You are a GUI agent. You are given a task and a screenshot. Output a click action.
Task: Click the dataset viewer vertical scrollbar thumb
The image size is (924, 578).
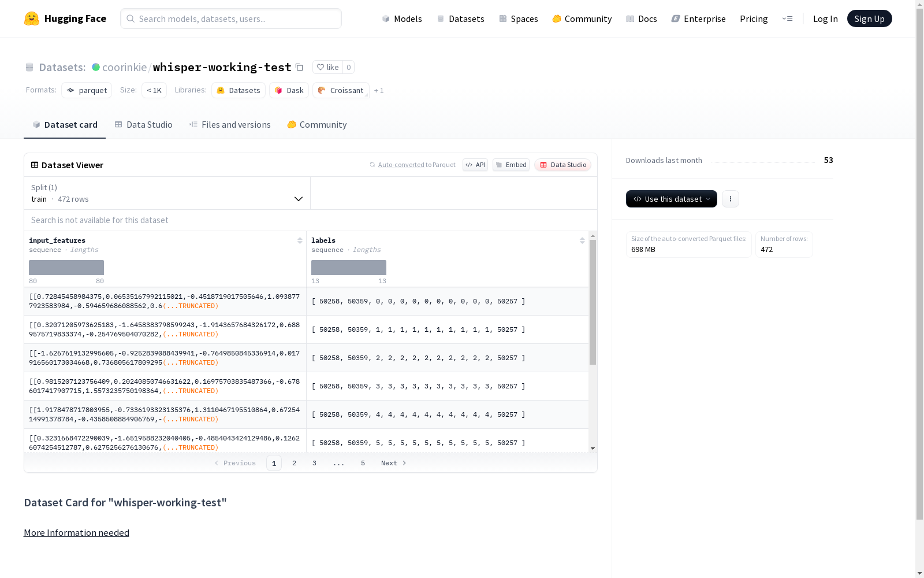593,302
